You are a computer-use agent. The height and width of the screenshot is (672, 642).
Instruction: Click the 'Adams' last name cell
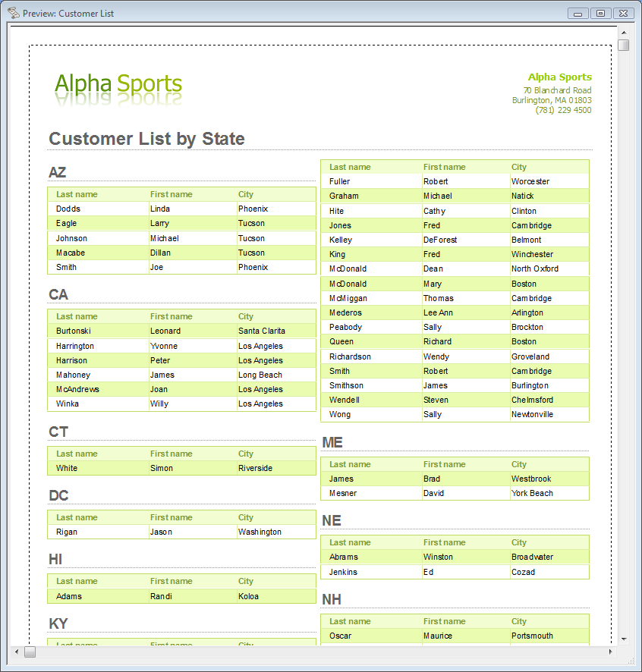point(69,596)
